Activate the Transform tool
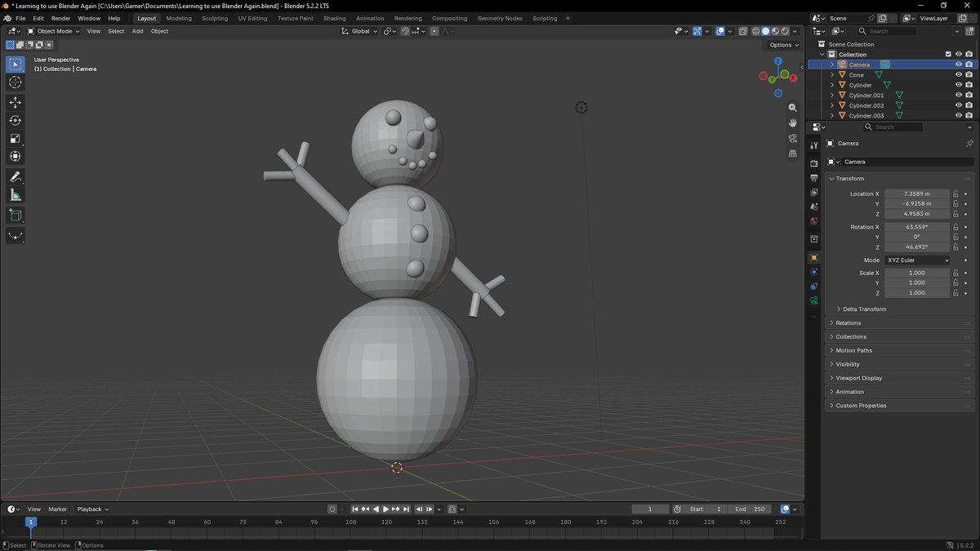 [16, 156]
